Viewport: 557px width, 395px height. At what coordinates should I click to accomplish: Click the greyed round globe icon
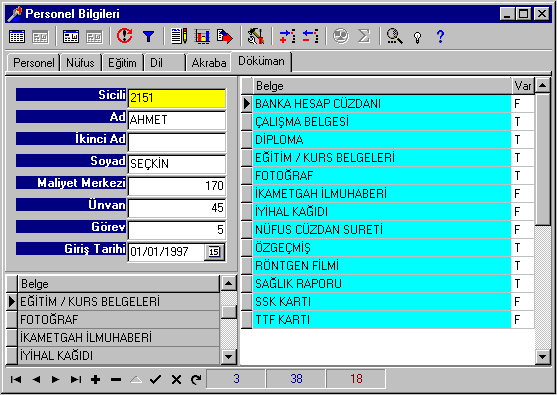(341, 36)
